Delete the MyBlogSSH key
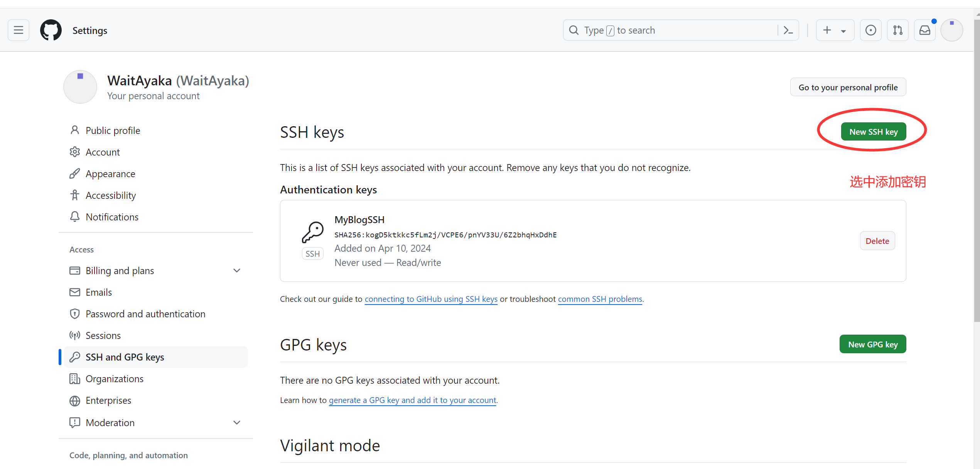 tap(877, 241)
